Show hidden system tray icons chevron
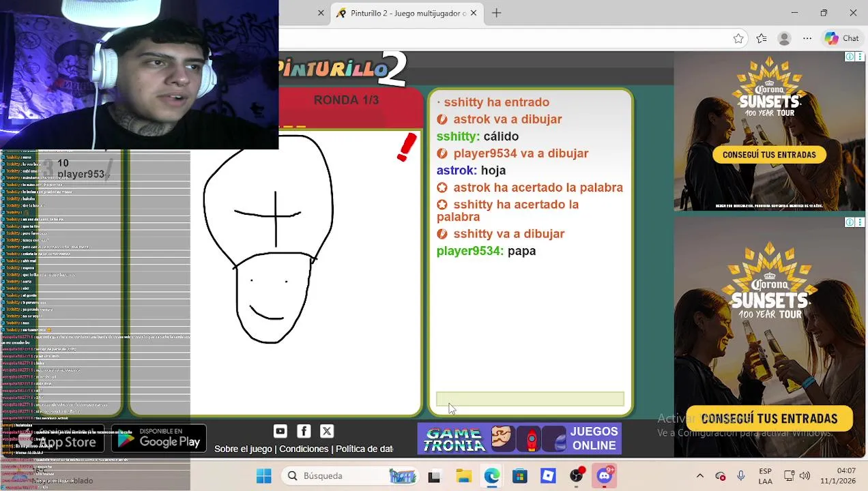 click(699, 476)
